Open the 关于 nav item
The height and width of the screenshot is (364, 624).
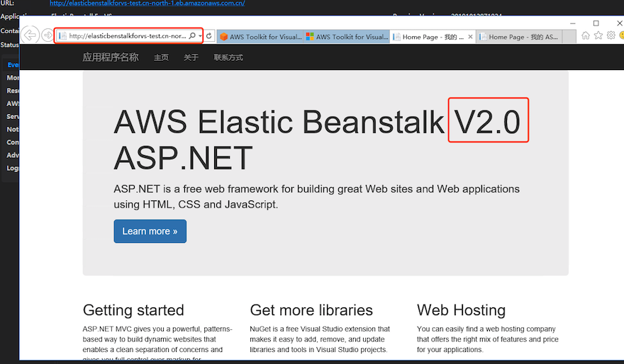(x=191, y=57)
